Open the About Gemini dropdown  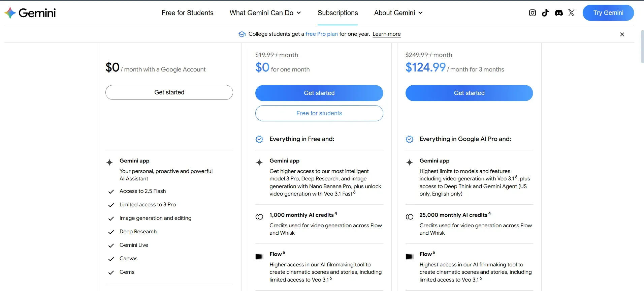pos(398,13)
